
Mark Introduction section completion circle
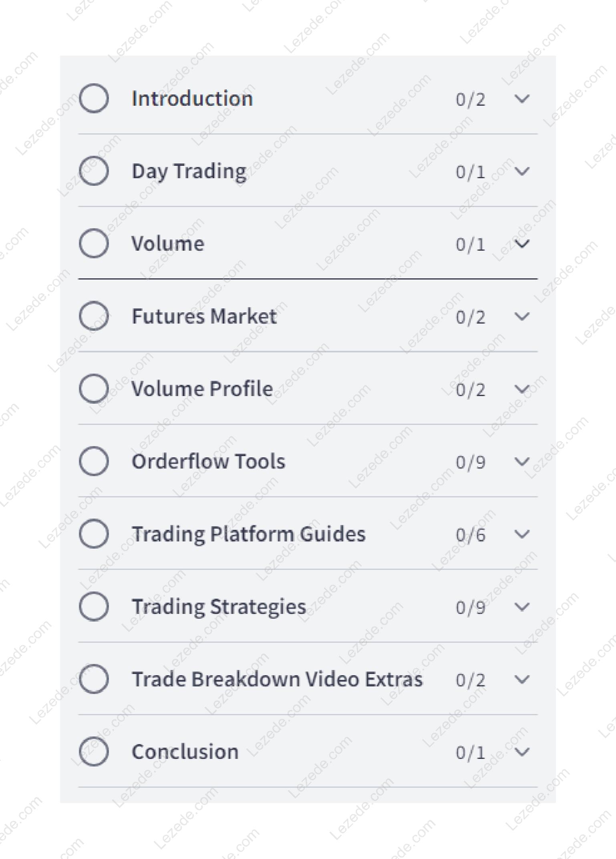tap(94, 98)
